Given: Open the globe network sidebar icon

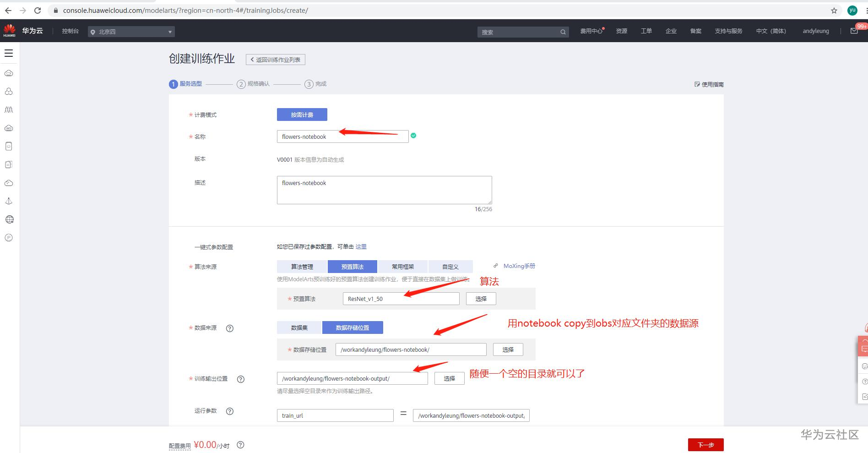Looking at the screenshot, I should (x=9, y=219).
